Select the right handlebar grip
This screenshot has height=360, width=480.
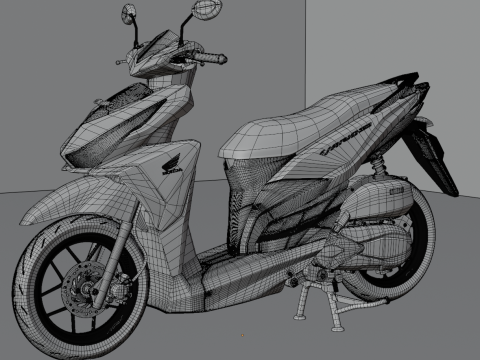pos(211,58)
